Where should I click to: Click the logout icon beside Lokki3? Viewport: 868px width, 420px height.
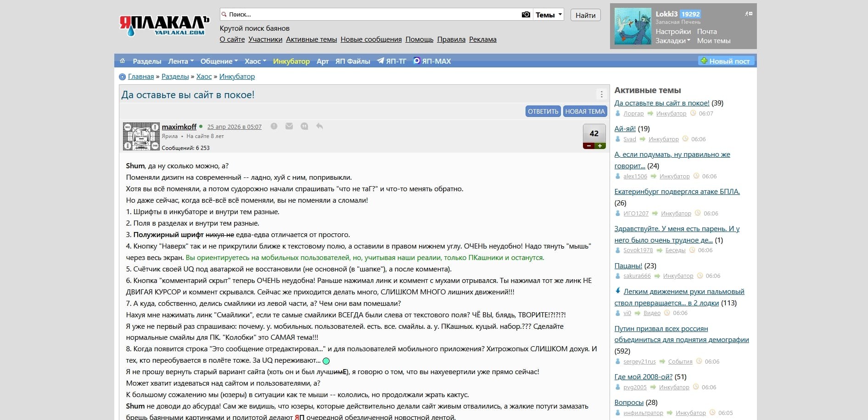748,14
